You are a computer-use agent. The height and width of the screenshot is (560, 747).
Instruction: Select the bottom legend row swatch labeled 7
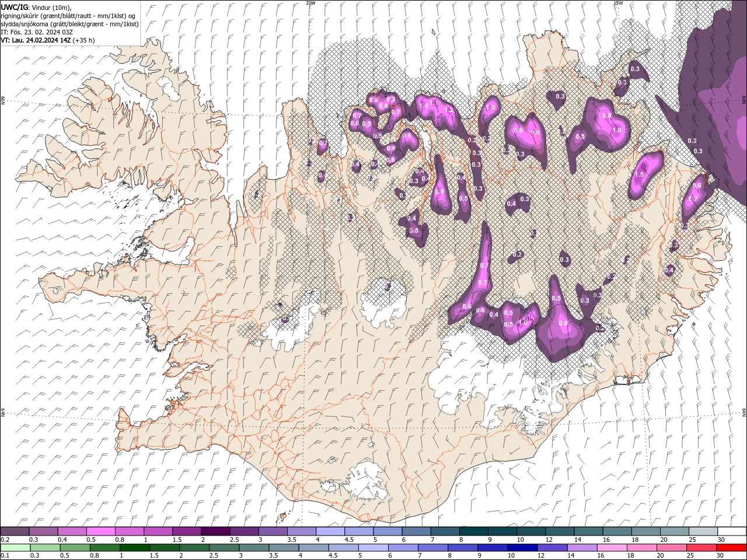point(433,548)
